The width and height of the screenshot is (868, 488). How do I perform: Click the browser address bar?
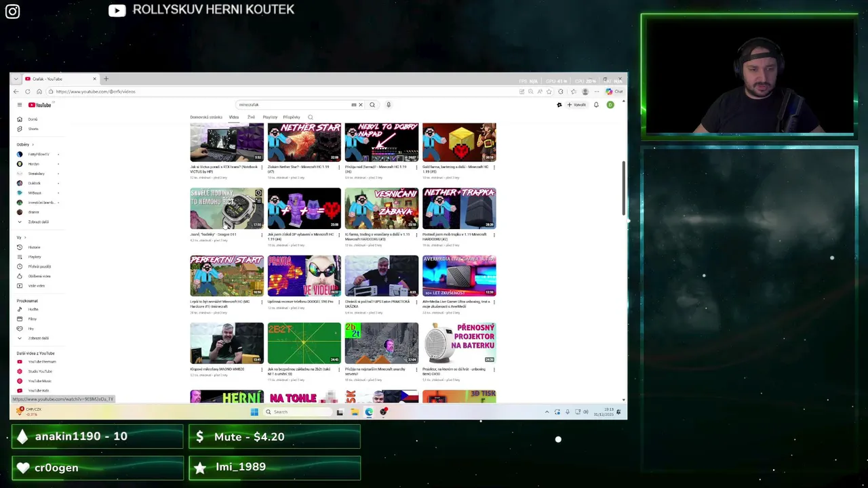(285, 91)
